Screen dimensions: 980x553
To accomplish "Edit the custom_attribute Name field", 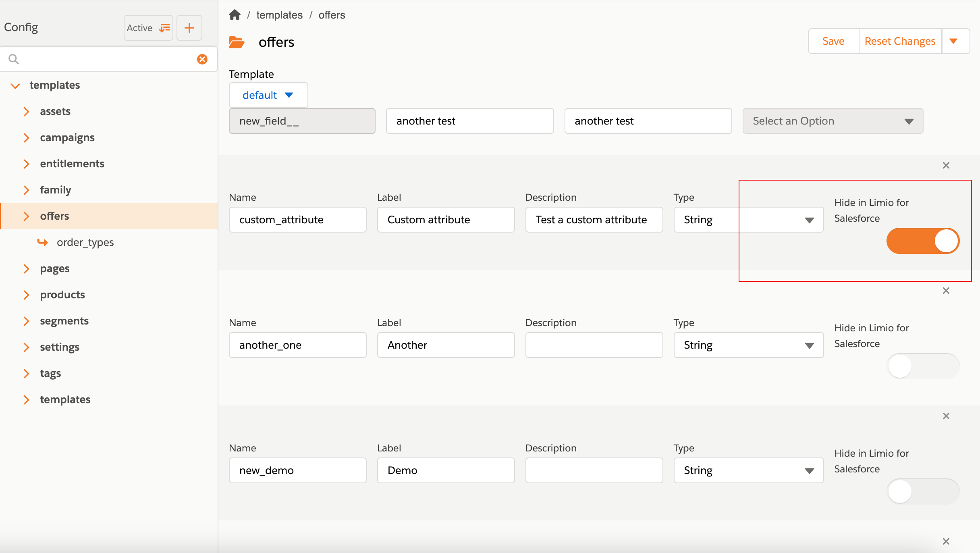I will (x=298, y=220).
